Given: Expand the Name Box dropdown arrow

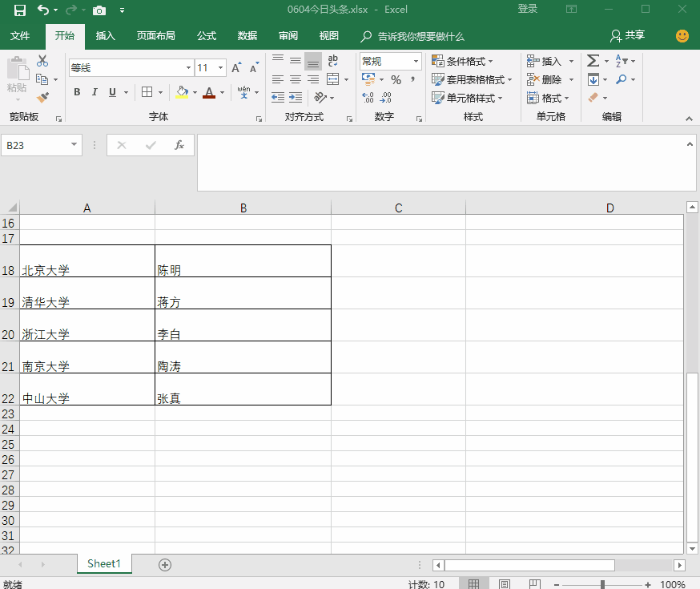Looking at the screenshot, I should [x=74, y=145].
